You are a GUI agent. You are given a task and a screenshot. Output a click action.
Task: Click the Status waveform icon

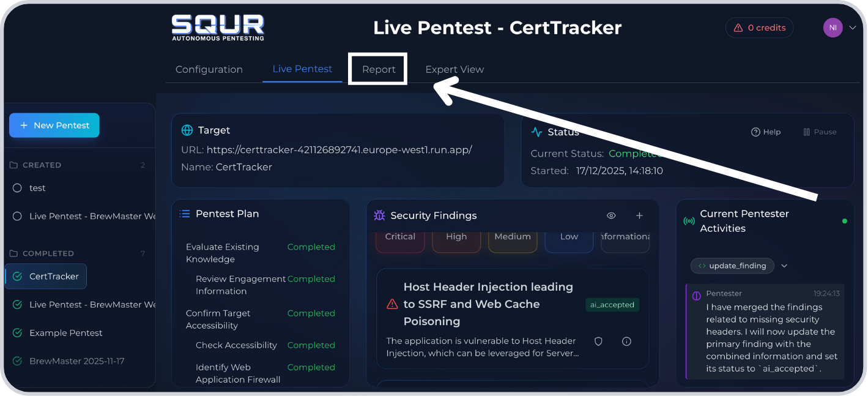click(x=537, y=131)
